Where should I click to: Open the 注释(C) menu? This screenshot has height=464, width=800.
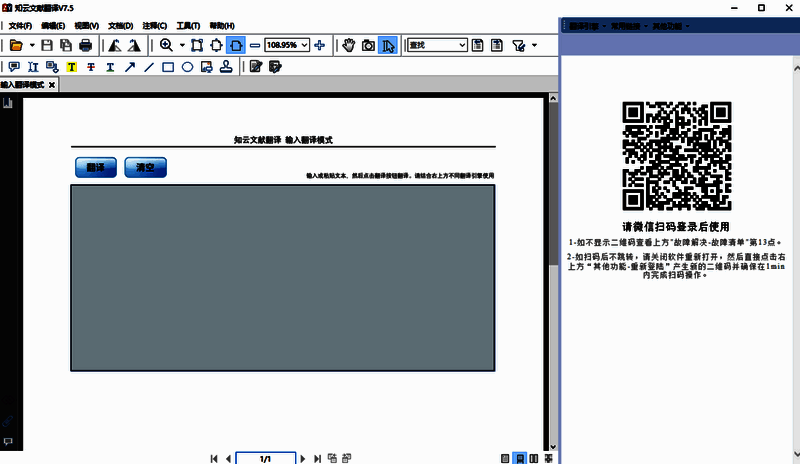tap(155, 26)
